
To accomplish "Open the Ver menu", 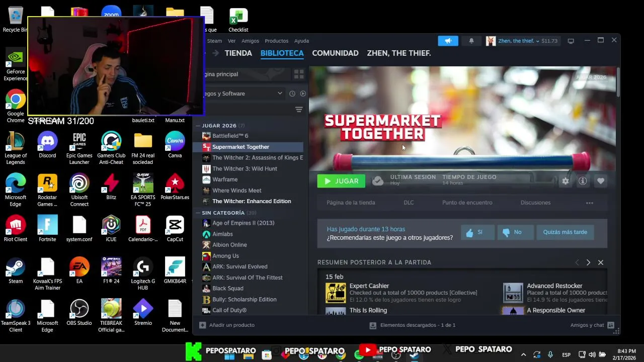I will coord(231,41).
